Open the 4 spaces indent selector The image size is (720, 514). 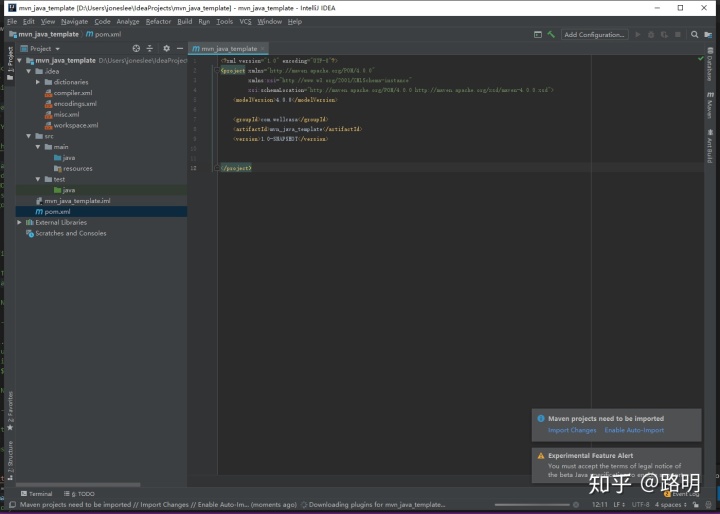click(x=671, y=505)
